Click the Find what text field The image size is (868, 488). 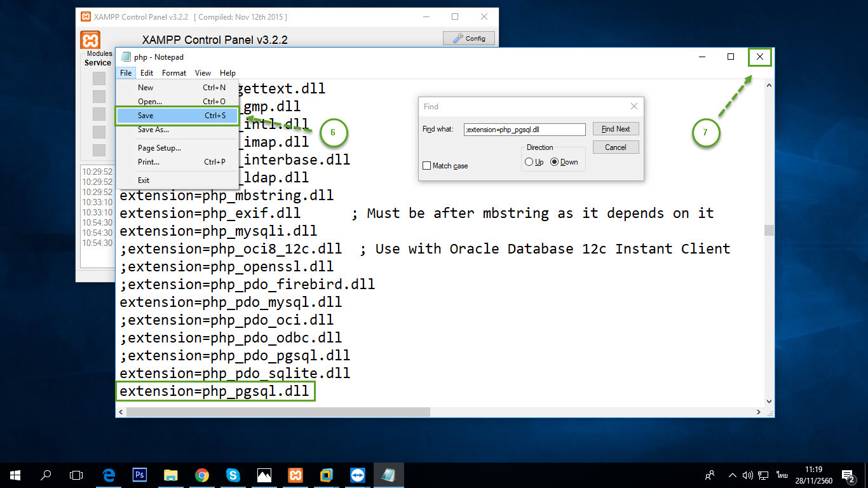pos(524,129)
